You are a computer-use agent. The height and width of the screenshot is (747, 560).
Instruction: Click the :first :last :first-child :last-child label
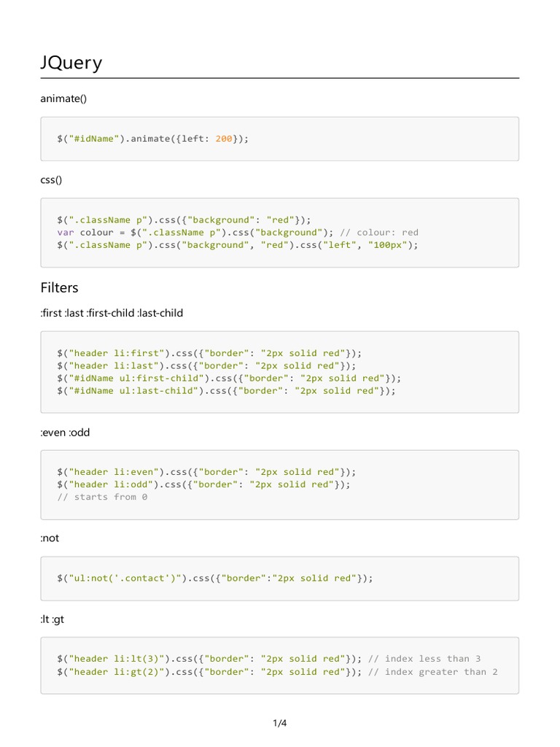pos(112,313)
